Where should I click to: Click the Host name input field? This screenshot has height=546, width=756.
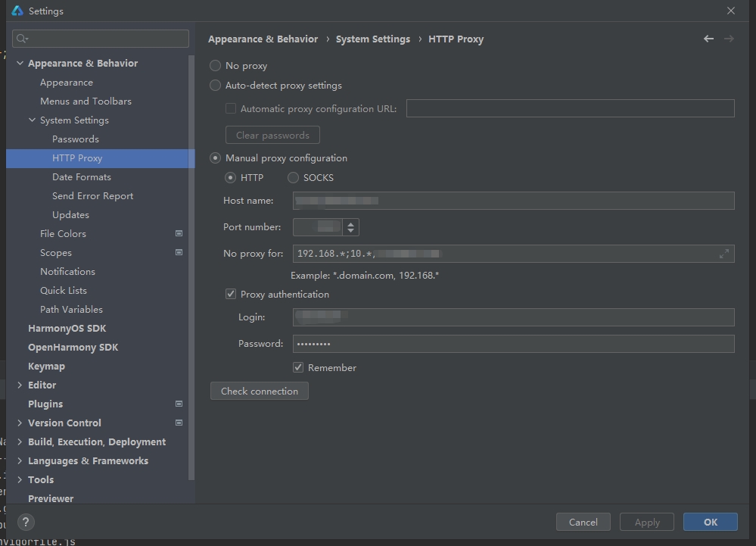coord(514,201)
